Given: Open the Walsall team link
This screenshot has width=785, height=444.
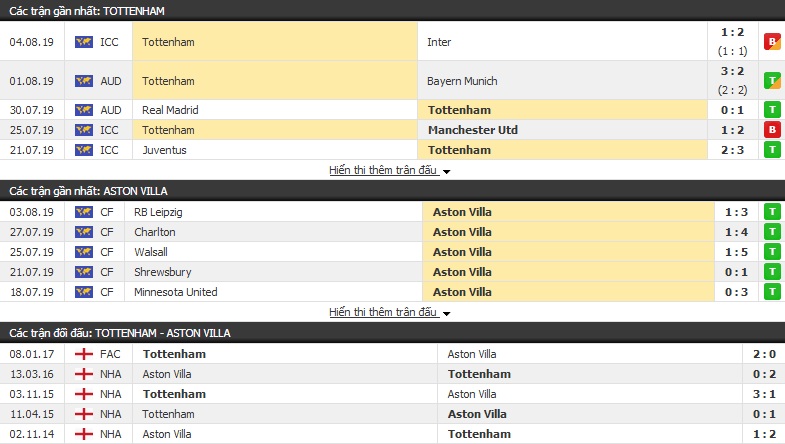Looking at the screenshot, I should pyautogui.click(x=151, y=252).
